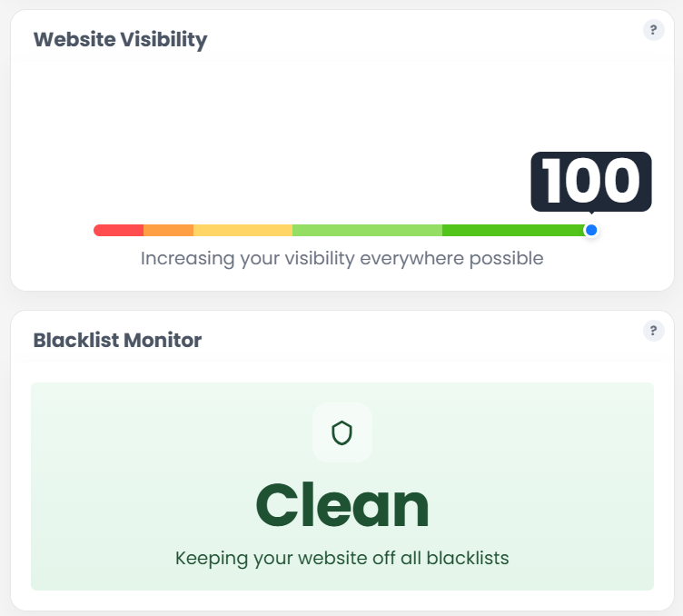
Task: Click the 100 score tooltip badge
Action: click(591, 182)
